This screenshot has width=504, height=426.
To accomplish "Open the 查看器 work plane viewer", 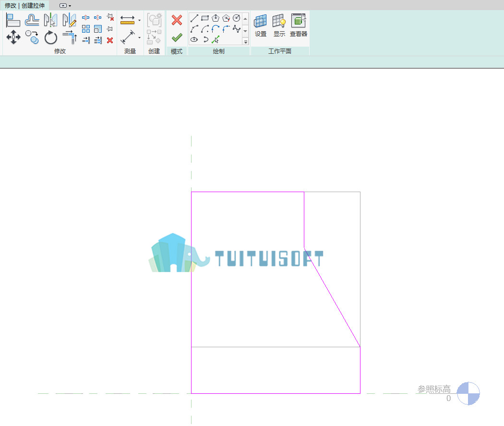I will click(x=299, y=25).
